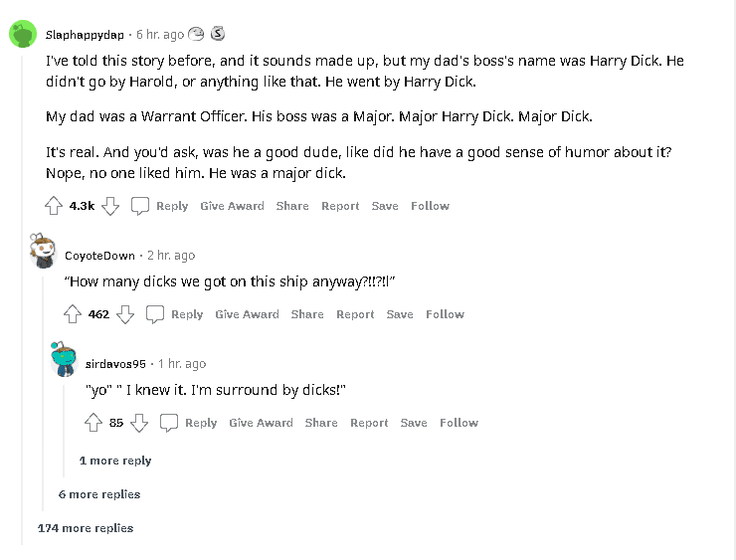Viewport: 736px width, 560px height.
Task: Downvote CoyoteDown's comment
Action: tap(125, 314)
